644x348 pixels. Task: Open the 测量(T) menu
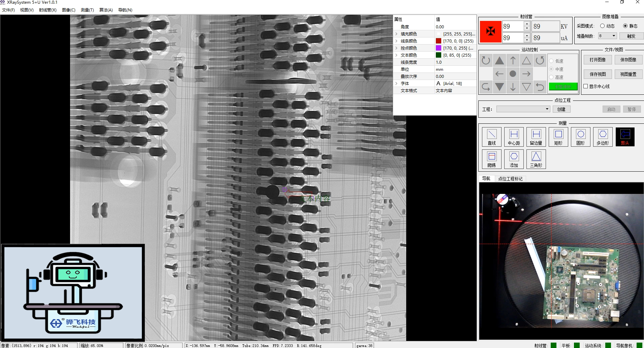coord(87,10)
